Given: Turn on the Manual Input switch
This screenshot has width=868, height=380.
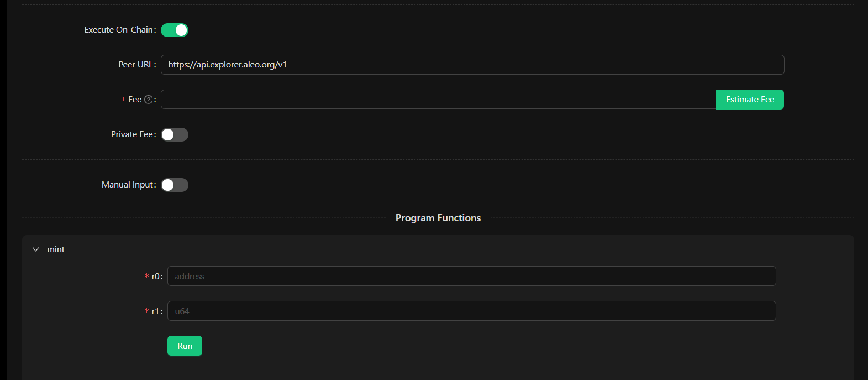Looking at the screenshot, I should (175, 185).
